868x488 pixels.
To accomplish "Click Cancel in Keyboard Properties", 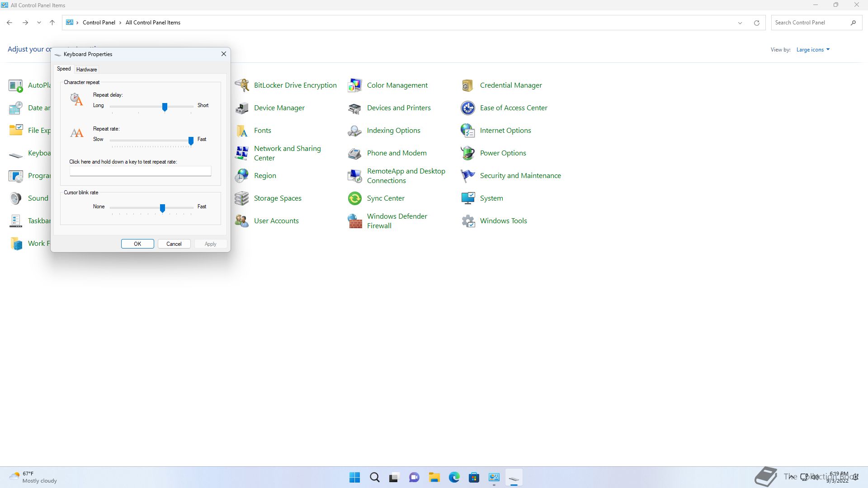I will pos(174,244).
